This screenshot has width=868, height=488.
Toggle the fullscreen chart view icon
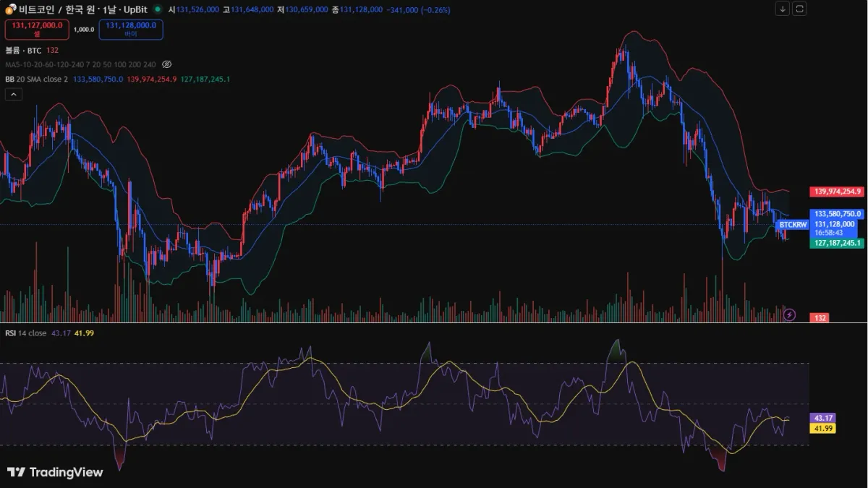(x=799, y=9)
